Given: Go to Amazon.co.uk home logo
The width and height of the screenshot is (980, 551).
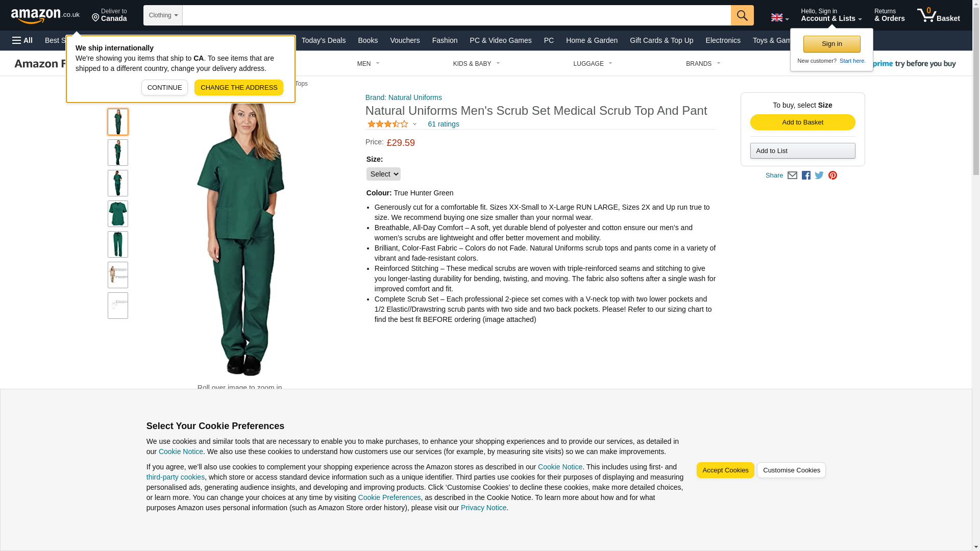Looking at the screenshot, I should (x=45, y=15).
